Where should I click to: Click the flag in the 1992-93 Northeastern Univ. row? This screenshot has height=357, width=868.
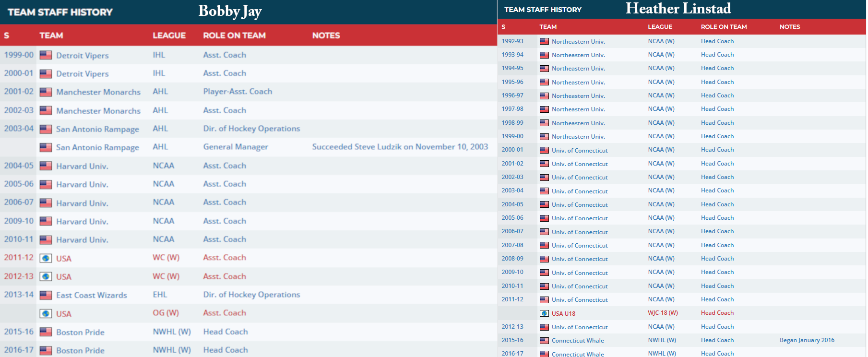pyautogui.click(x=544, y=41)
